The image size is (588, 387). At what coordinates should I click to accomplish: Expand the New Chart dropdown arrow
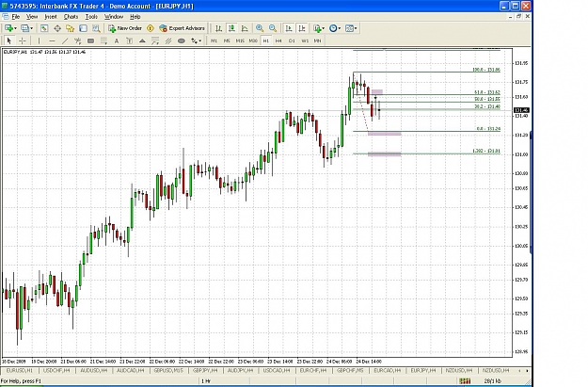[x=15, y=28]
